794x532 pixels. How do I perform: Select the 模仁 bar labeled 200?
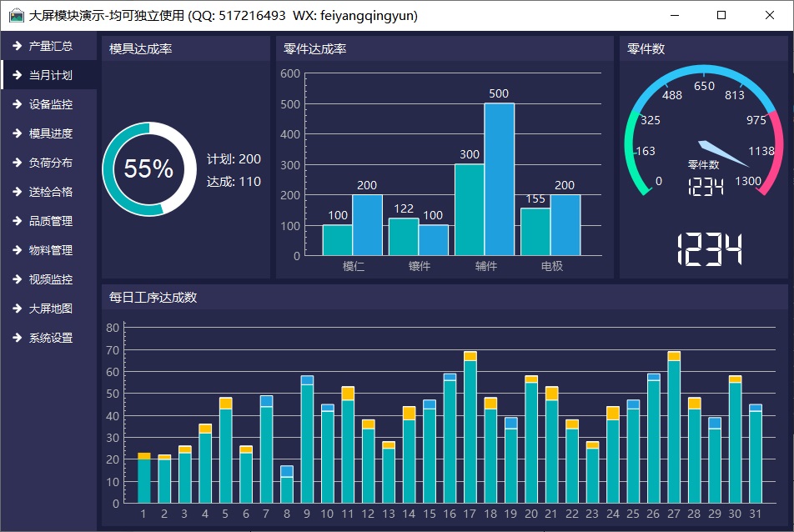[x=367, y=224]
